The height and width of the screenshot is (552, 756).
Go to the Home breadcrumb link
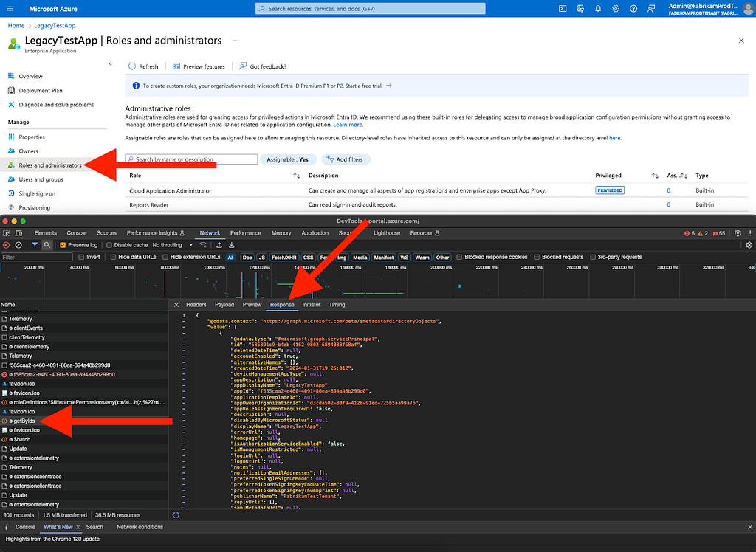(16, 26)
